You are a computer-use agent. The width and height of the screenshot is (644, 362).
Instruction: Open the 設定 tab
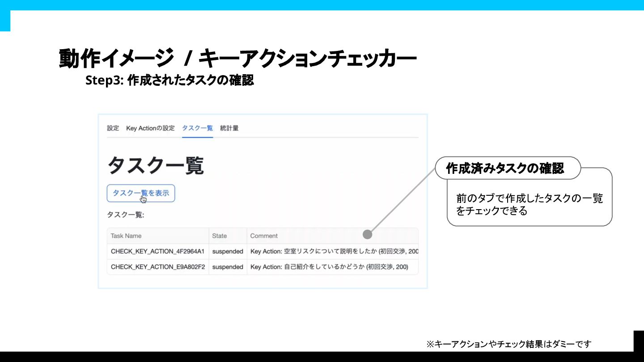coord(113,128)
